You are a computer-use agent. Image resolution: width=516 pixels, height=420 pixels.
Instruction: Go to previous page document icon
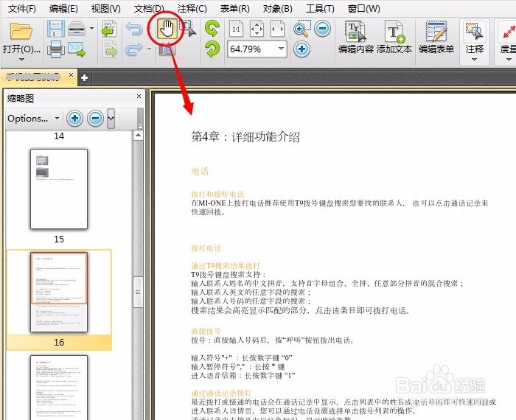pos(109,29)
